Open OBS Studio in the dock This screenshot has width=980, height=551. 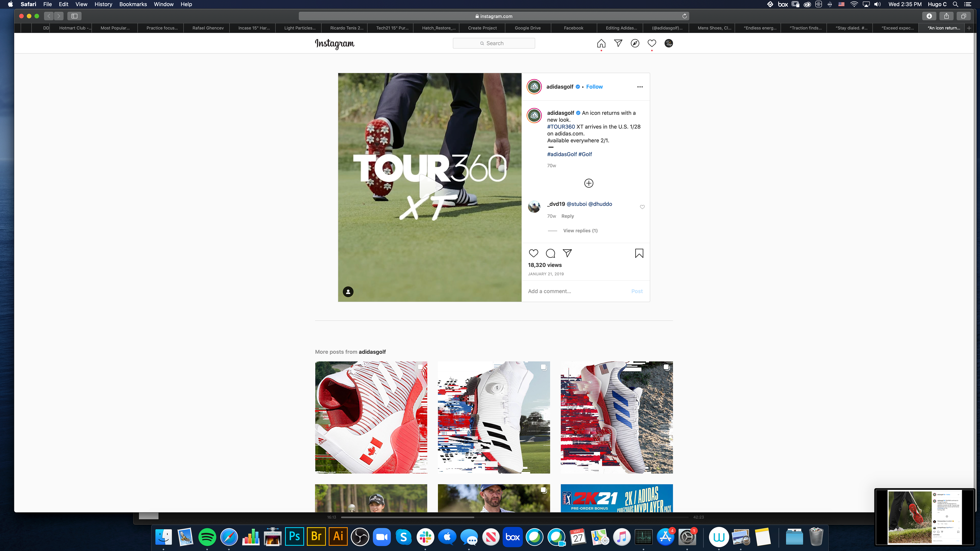point(360,536)
